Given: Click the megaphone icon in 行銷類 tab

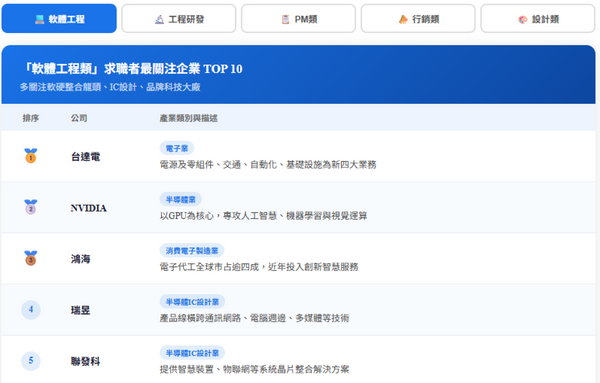Looking at the screenshot, I should (x=403, y=19).
